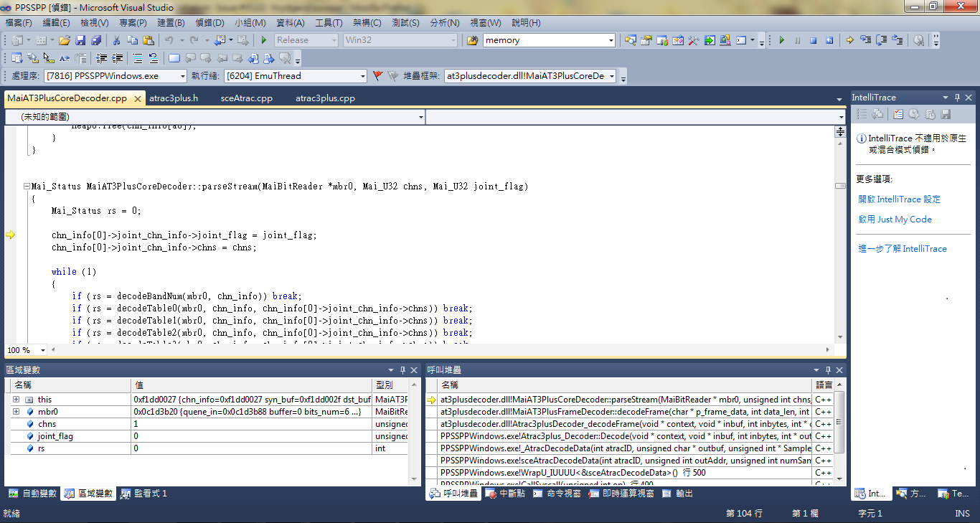980x523 pixels.
Task: Click the Increase Indent icon
Action: pyautogui.click(x=117, y=58)
